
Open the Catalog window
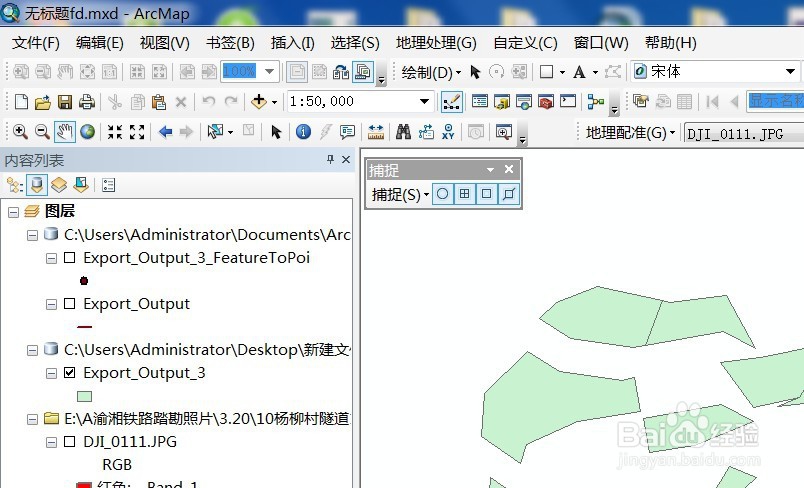pos(501,101)
